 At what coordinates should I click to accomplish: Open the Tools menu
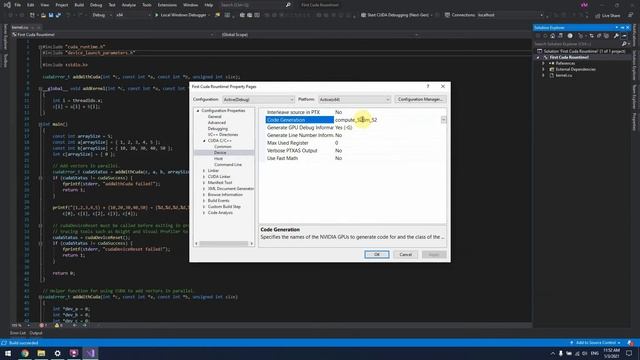pyautogui.click(x=147, y=5)
